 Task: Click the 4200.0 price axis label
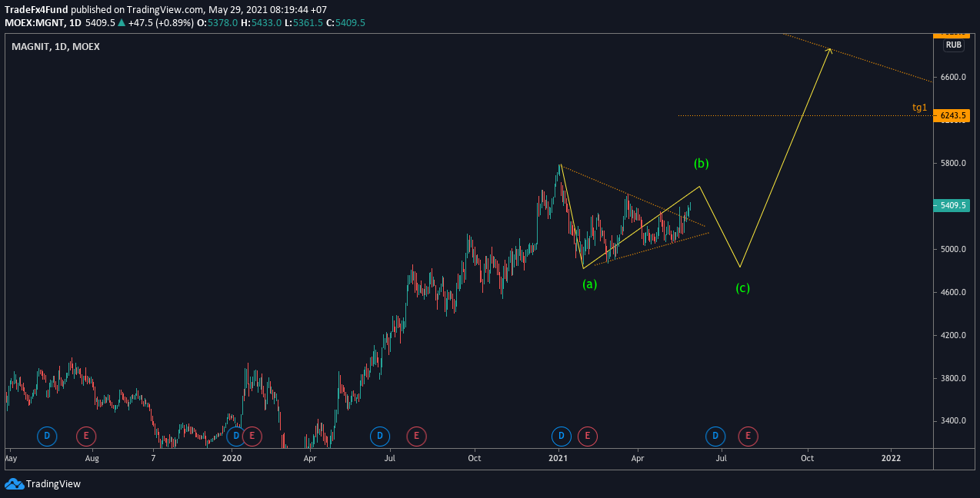[x=952, y=336]
